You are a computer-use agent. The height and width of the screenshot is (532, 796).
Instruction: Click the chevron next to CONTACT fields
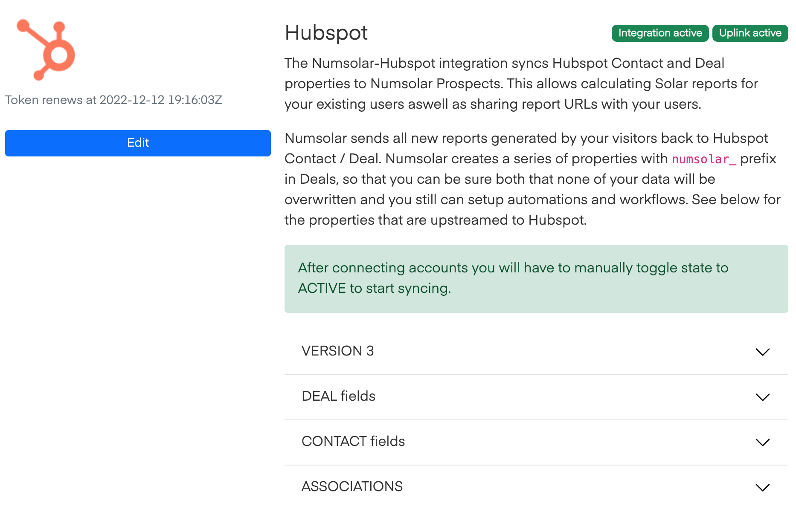(x=763, y=442)
